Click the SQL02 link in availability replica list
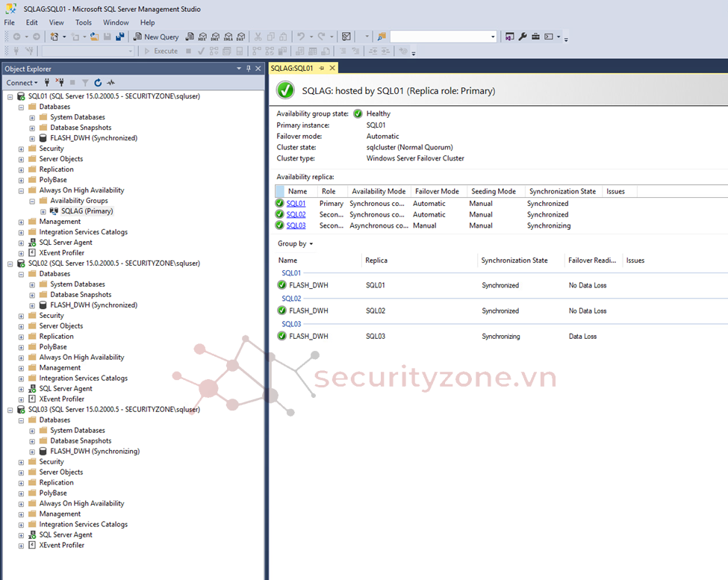The width and height of the screenshot is (728, 580). (296, 215)
